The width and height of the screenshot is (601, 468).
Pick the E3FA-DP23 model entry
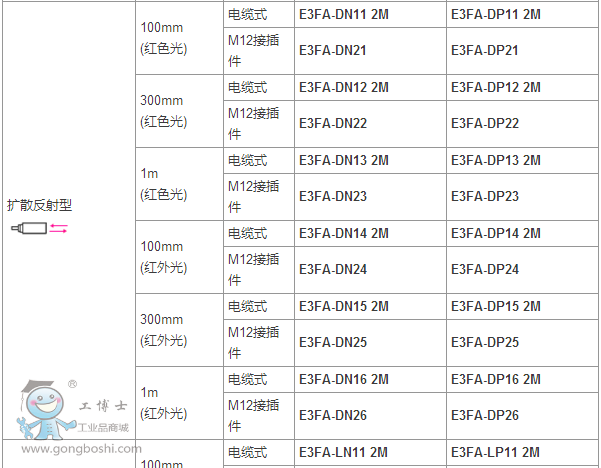[485, 196]
